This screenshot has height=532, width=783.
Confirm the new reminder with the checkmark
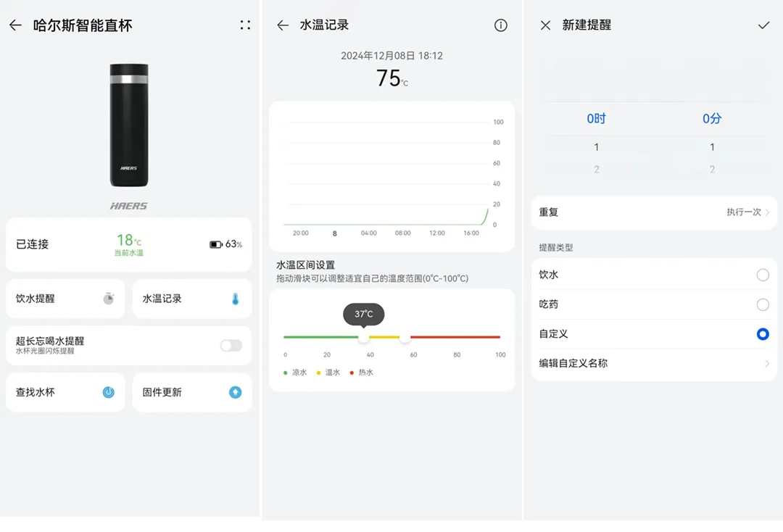763,25
